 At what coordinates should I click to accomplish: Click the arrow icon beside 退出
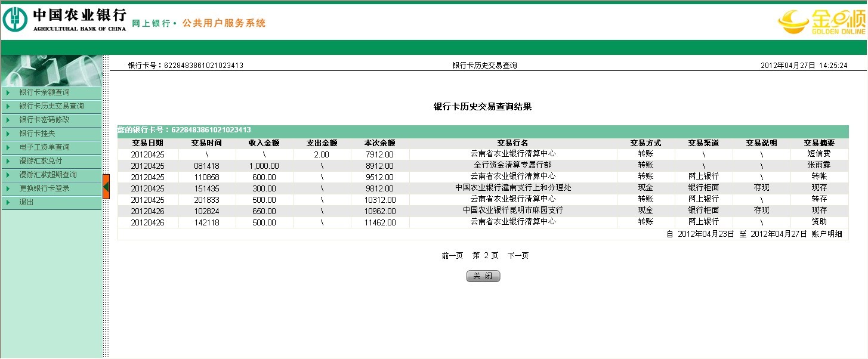(8, 203)
